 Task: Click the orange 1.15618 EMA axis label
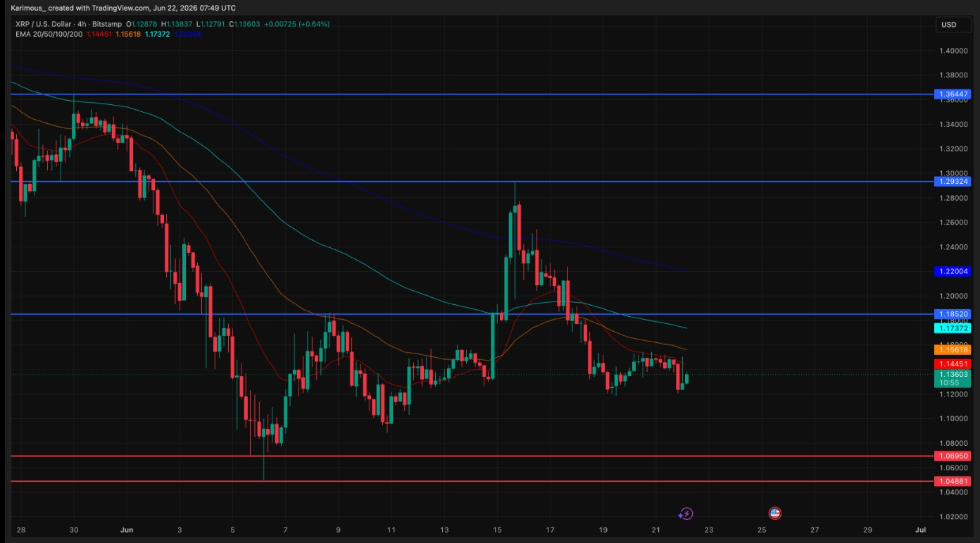[953, 349]
